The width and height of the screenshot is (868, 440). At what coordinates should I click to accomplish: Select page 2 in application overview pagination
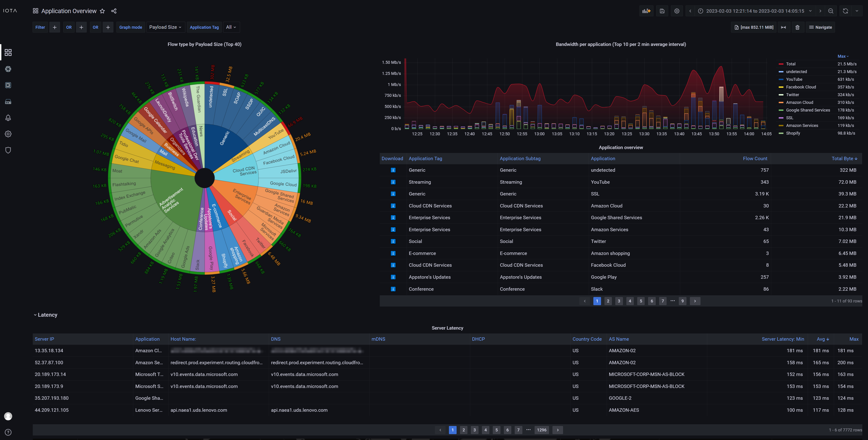pyautogui.click(x=608, y=301)
